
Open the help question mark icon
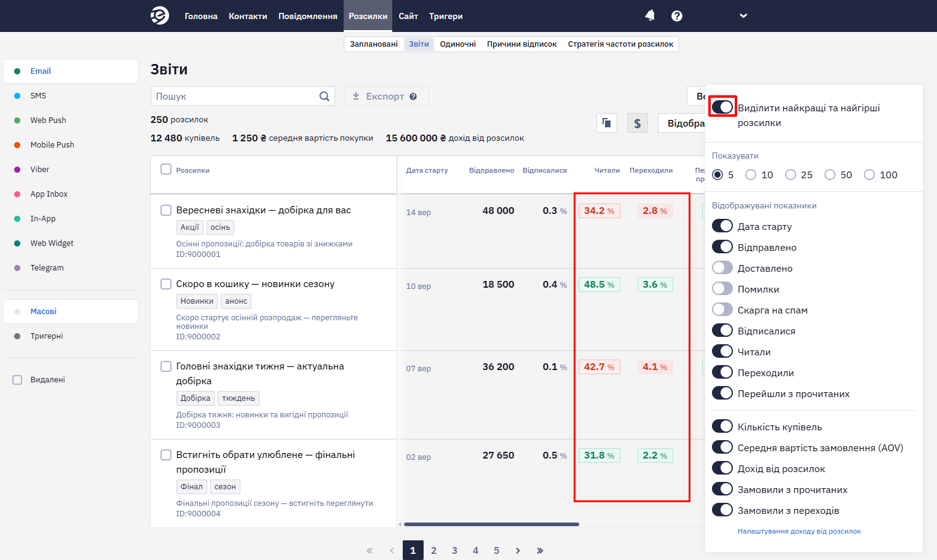(x=677, y=16)
